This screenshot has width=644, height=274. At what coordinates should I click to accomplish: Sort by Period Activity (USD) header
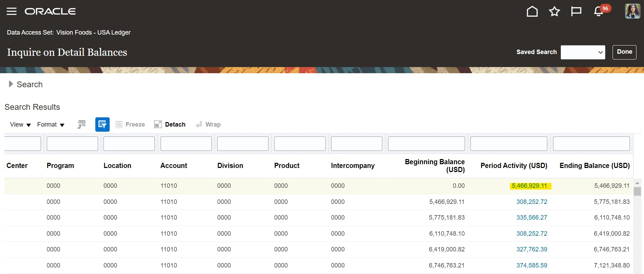tap(514, 166)
